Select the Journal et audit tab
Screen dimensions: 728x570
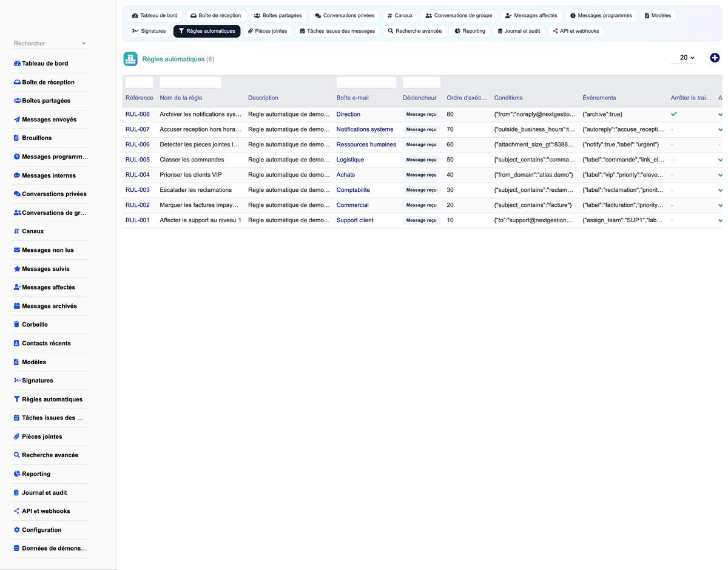519,31
